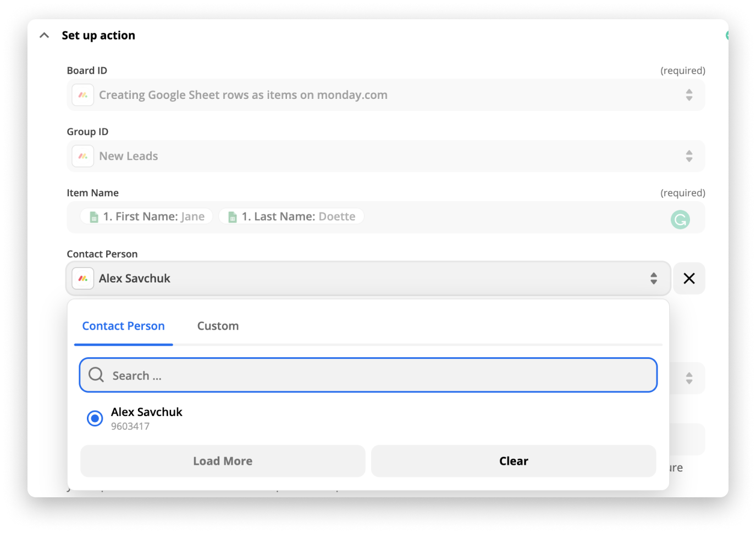Open the Group ID New Leads dropdown

tap(385, 156)
